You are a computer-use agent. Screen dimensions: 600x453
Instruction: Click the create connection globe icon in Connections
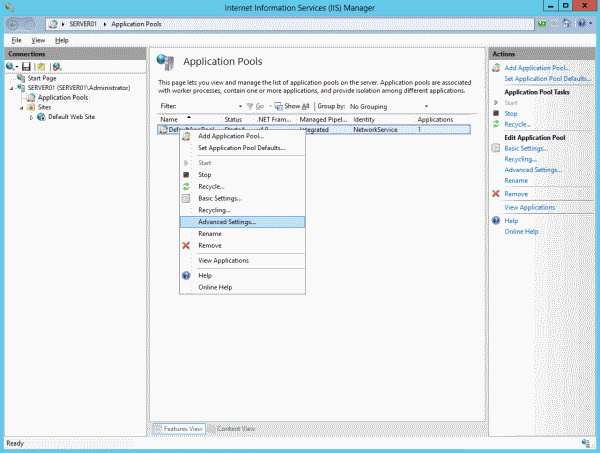(x=10, y=67)
